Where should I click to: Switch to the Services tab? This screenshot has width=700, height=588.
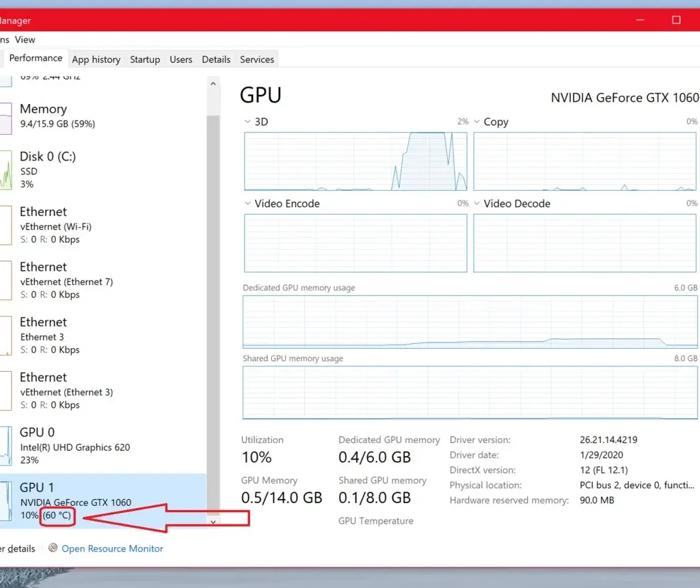click(x=256, y=59)
